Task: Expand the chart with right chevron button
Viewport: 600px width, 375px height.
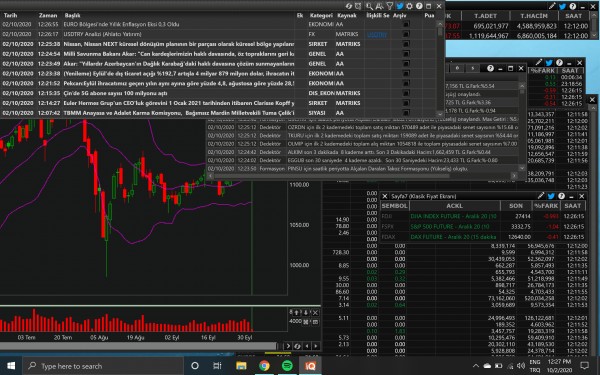Action: tap(288, 346)
